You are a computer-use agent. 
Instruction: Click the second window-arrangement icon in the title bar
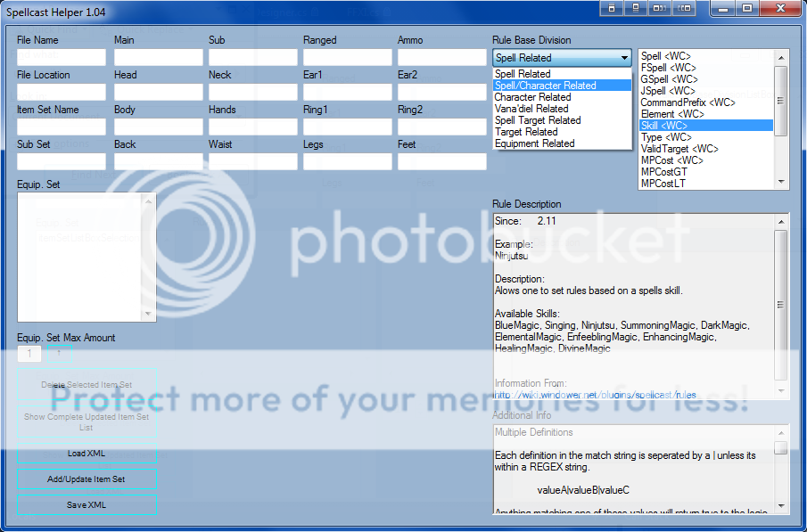[x=636, y=8]
